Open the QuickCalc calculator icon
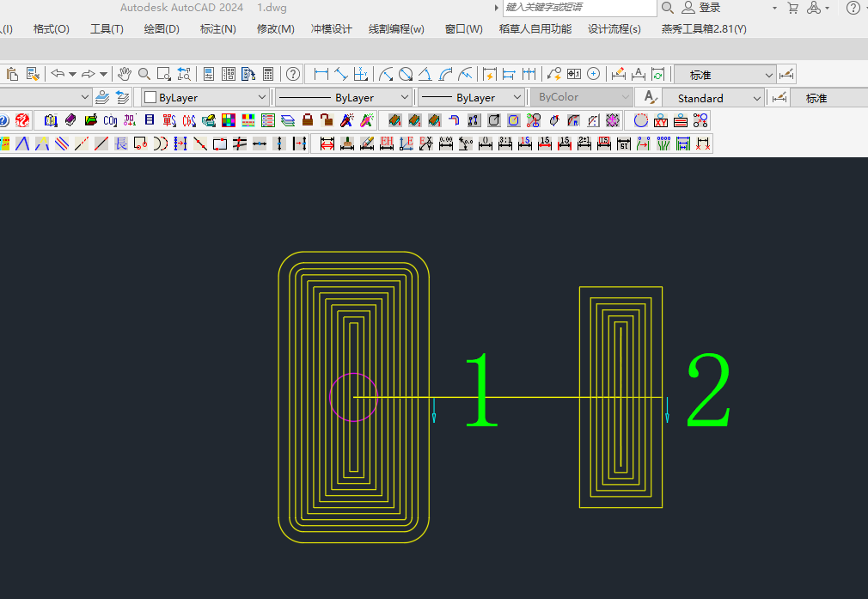868x599 pixels. coord(268,74)
